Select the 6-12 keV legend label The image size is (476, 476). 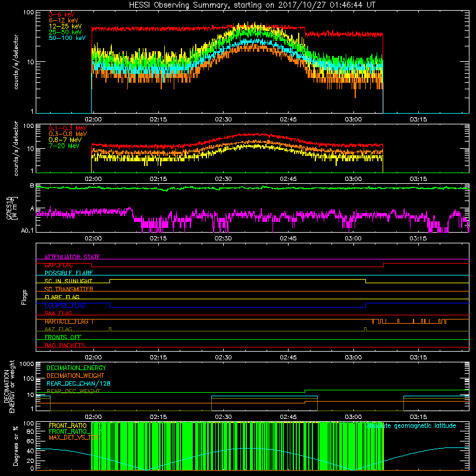coord(64,20)
